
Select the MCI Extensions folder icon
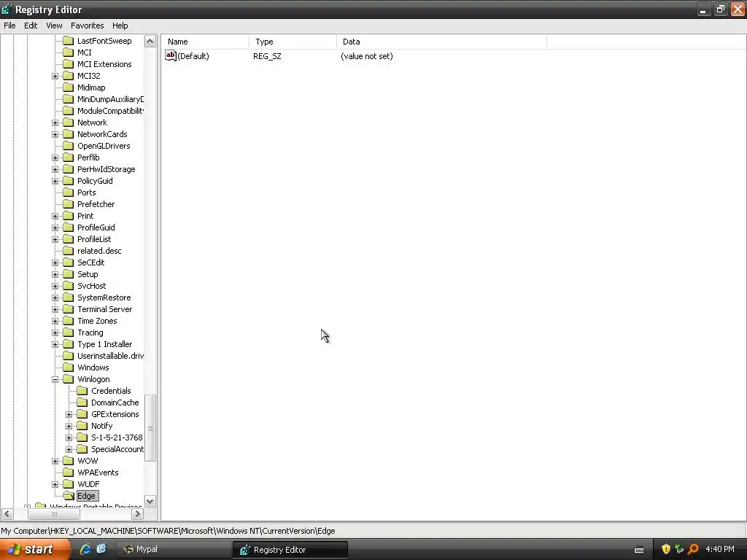coord(69,64)
